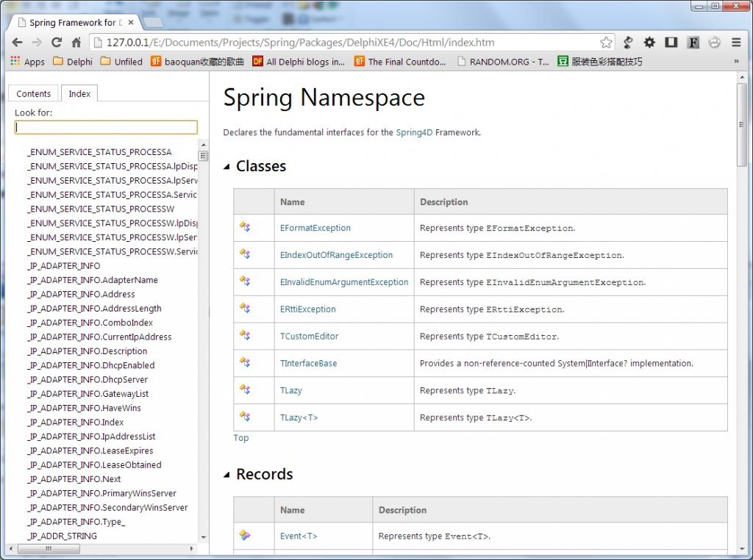753x560 pixels.
Task: Open the Chrome menu hamburger icon
Action: tap(735, 43)
